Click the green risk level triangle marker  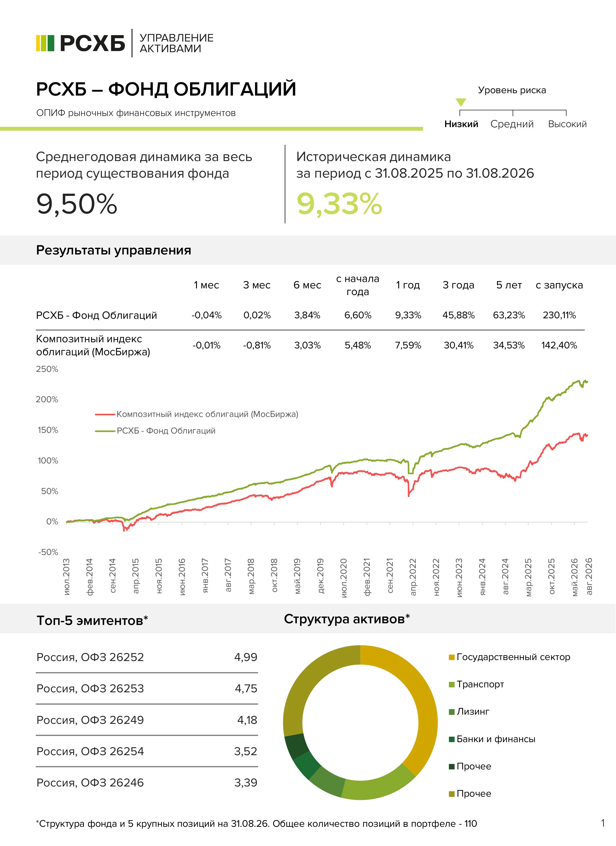(x=461, y=102)
